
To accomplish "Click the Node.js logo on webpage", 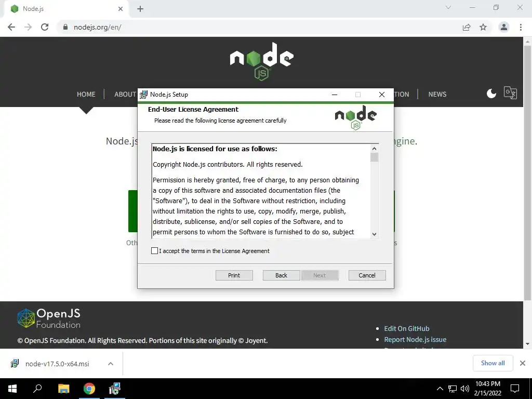I will 262,61.
